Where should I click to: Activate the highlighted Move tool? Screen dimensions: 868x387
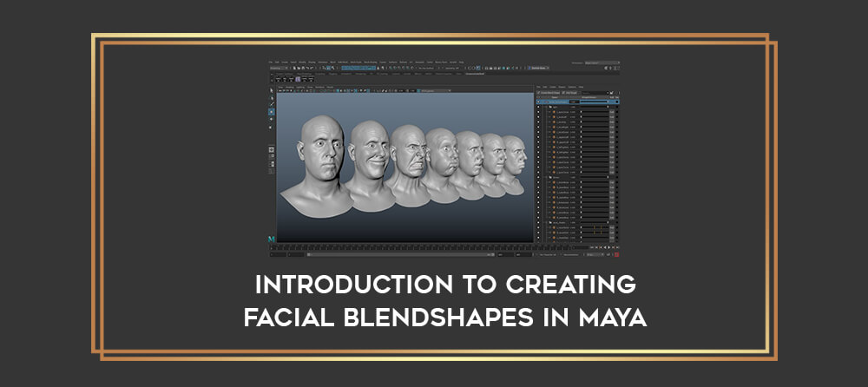[x=271, y=112]
